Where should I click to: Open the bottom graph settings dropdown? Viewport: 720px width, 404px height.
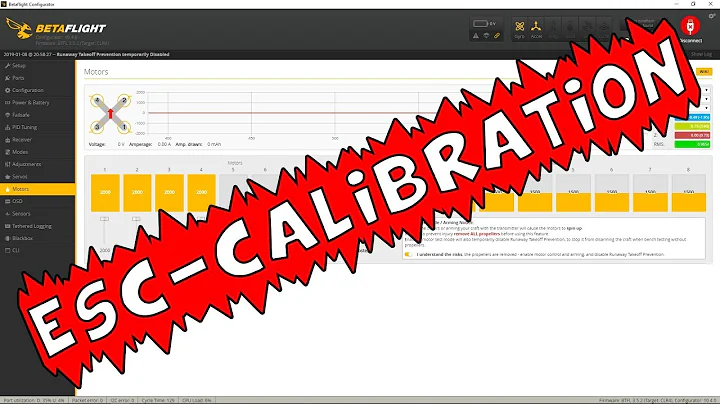tap(706, 108)
